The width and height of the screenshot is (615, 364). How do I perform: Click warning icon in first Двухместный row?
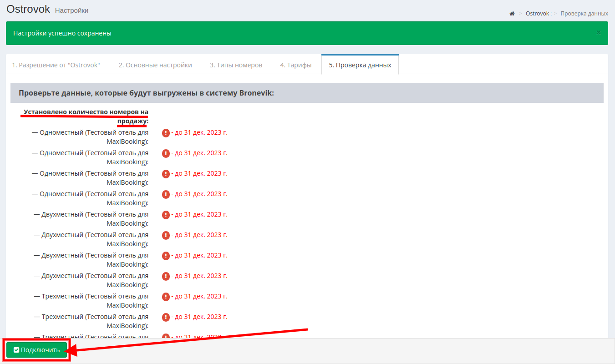pos(166,215)
